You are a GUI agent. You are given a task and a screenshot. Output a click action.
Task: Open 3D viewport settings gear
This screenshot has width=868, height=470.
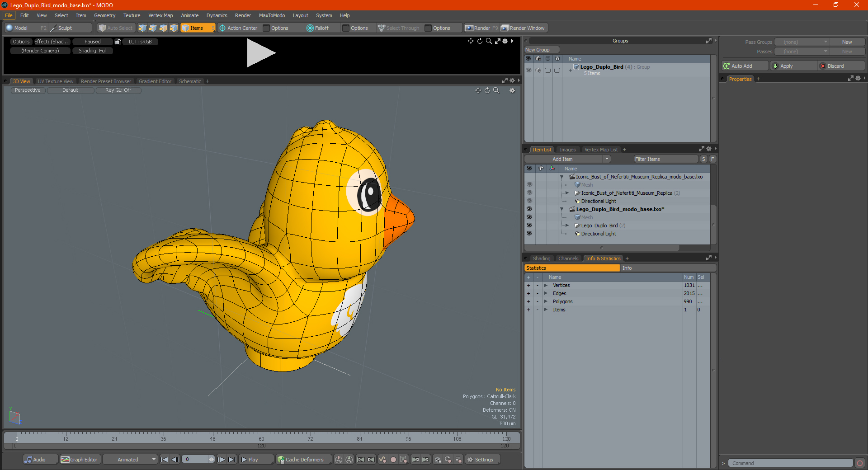coord(512,90)
